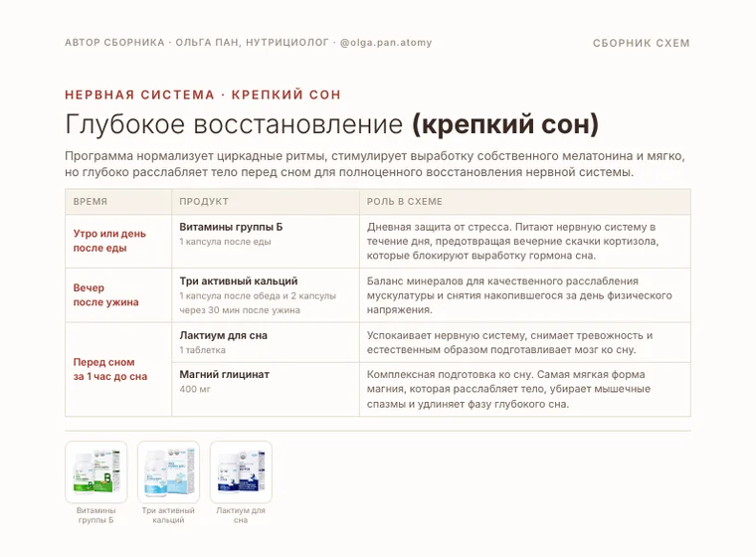Click product name Три активный кальций in table
This screenshot has width=756, height=557.
tap(239, 280)
